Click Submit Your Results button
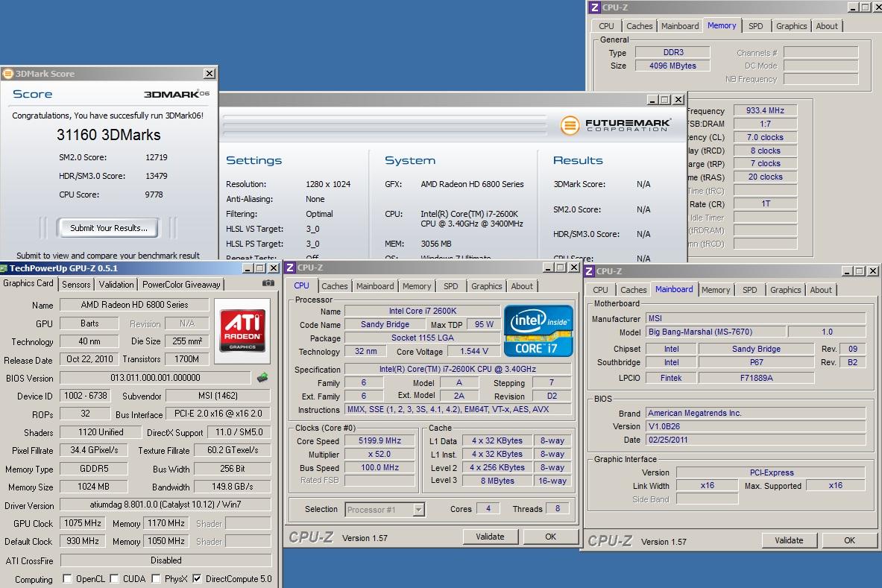This screenshot has height=588, width=882. (x=109, y=227)
